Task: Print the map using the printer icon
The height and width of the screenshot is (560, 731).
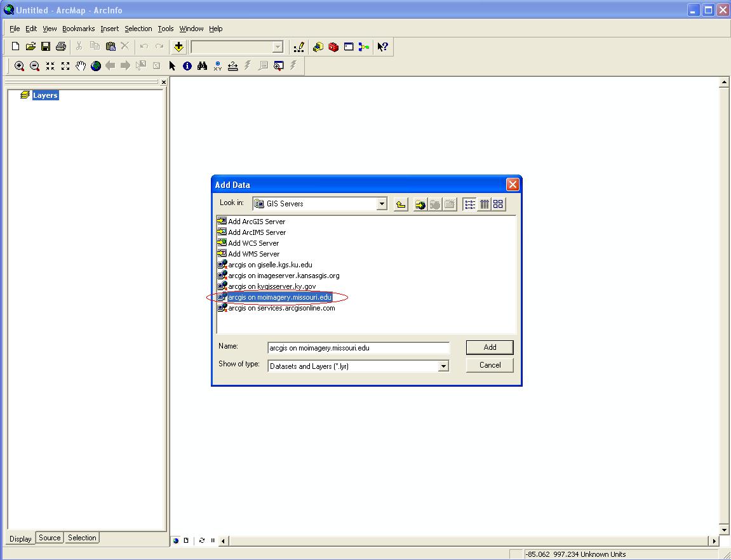Action: tap(60, 46)
